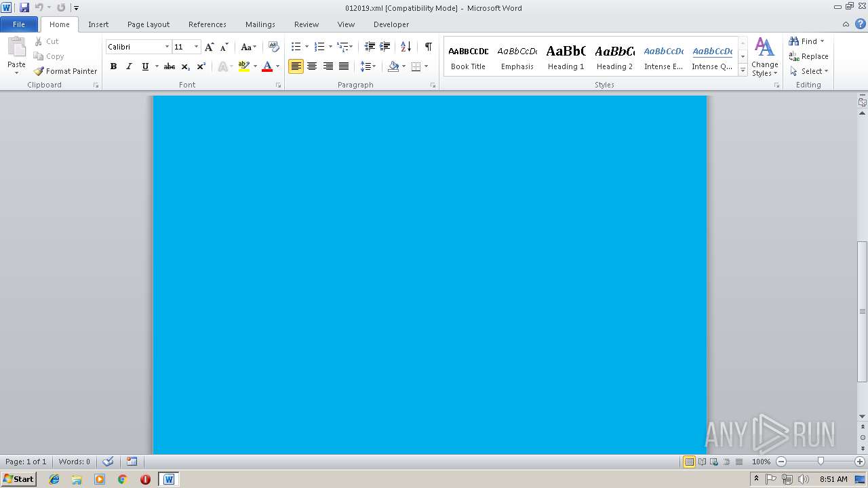Apply the Heading 1 style
The image size is (868, 488).
[x=566, y=57]
